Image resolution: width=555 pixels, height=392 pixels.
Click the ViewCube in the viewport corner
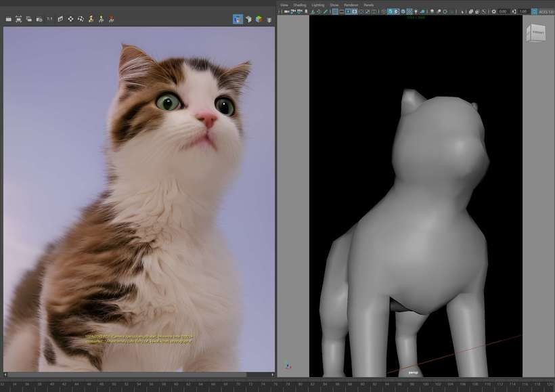537,32
